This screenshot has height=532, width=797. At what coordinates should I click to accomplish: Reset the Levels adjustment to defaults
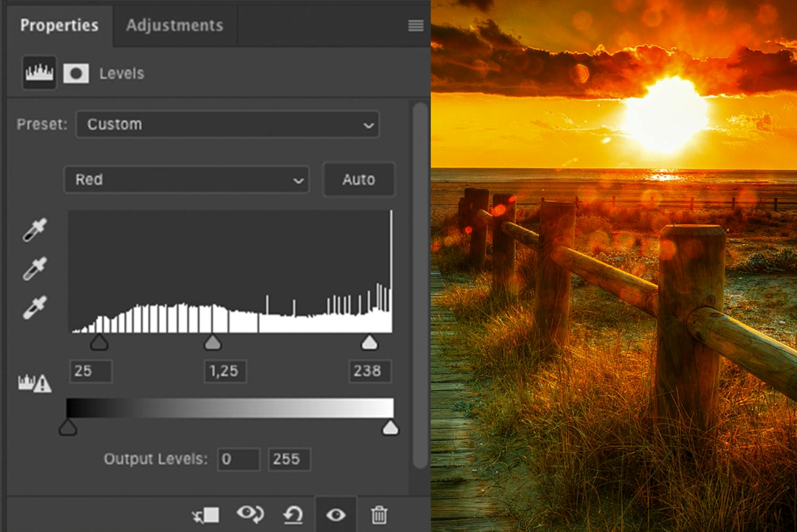293,514
